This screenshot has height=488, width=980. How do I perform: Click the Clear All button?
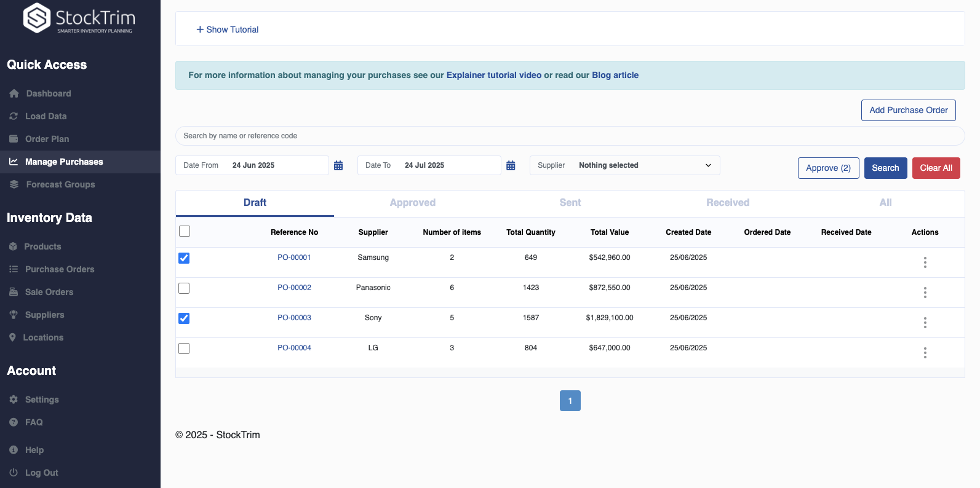coord(936,168)
